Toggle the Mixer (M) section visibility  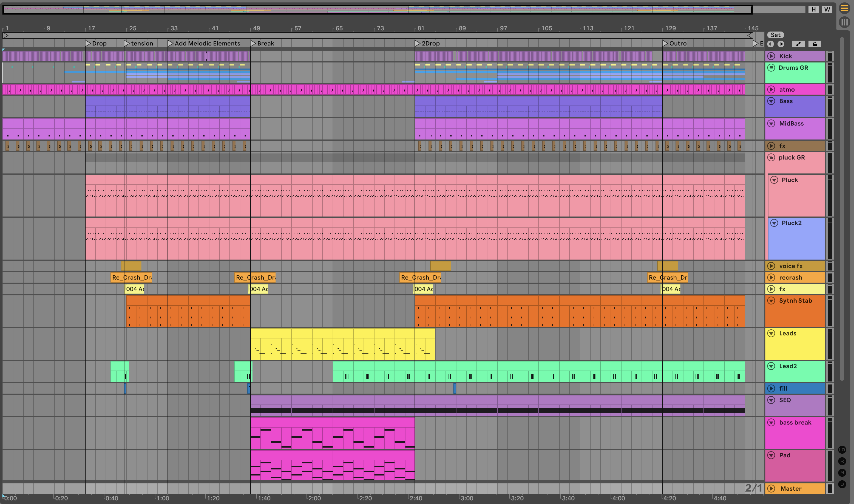click(842, 473)
